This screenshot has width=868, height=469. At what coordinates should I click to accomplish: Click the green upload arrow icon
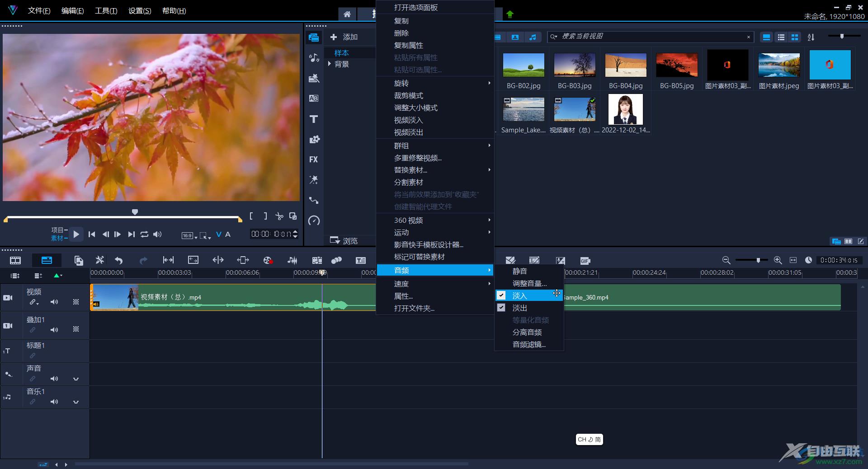(510, 14)
